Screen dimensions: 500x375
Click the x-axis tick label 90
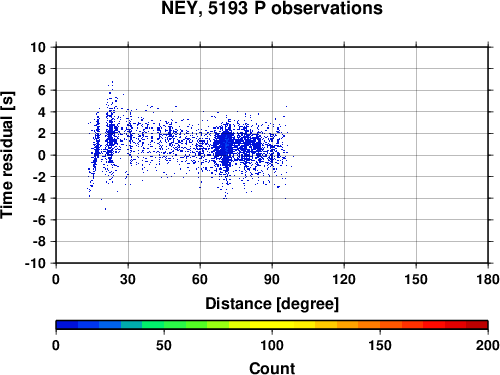[x=272, y=279]
